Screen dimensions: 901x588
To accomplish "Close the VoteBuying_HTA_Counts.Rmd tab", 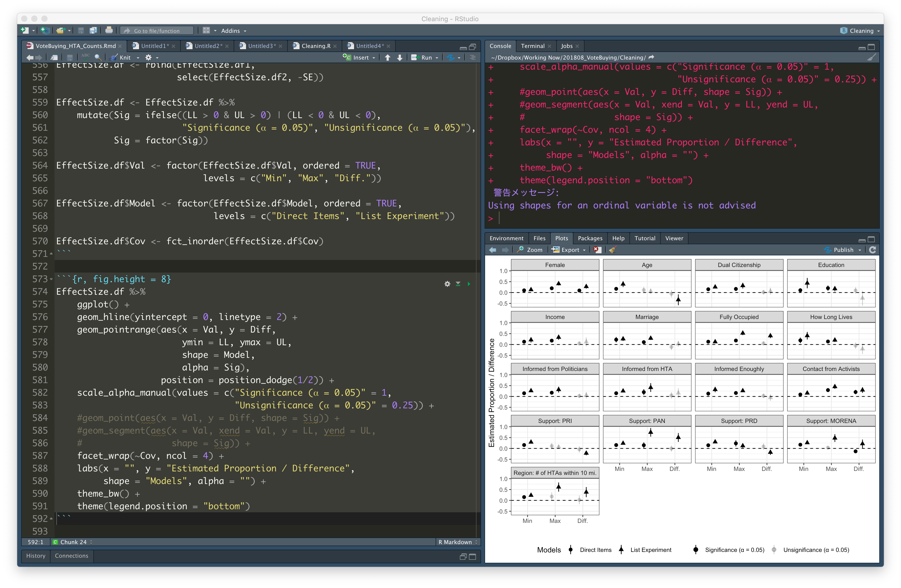I will tap(120, 46).
